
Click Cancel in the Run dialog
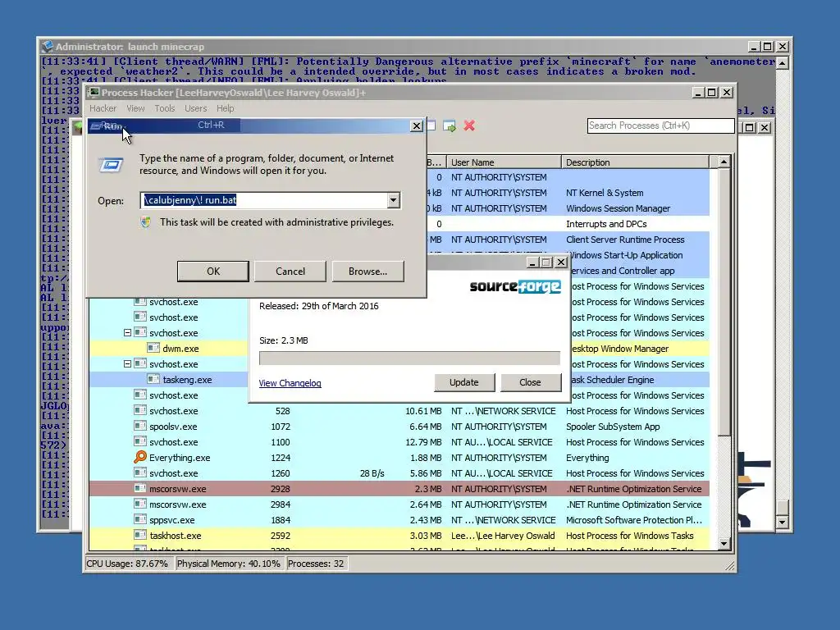[290, 271]
